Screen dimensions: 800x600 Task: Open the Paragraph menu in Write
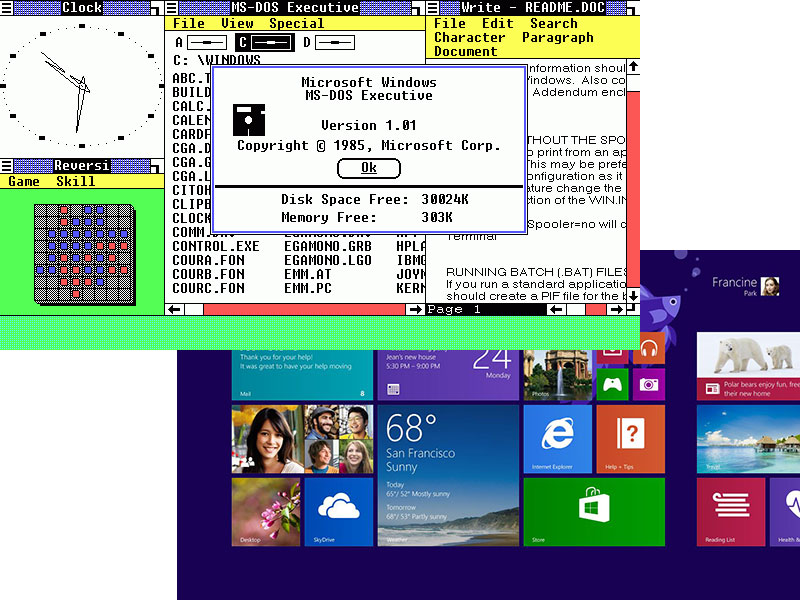coord(558,38)
